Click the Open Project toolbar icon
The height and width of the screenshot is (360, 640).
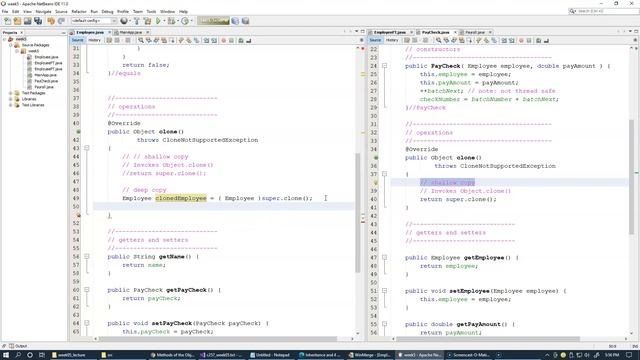pos(27,21)
